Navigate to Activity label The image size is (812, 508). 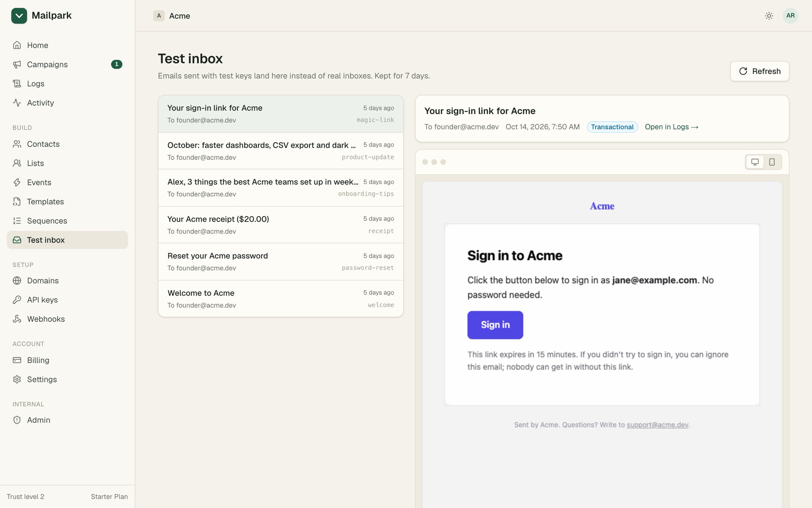tap(40, 103)
